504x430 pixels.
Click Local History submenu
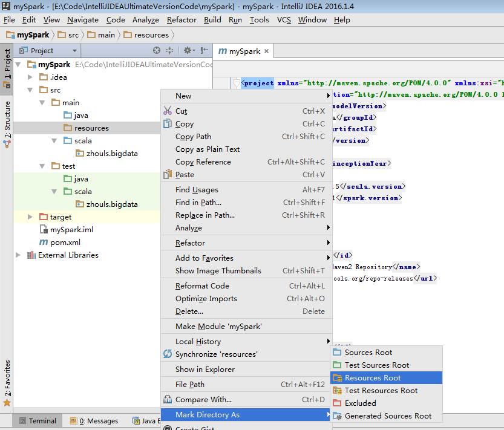pyautogui.click(x=246, y=341)
